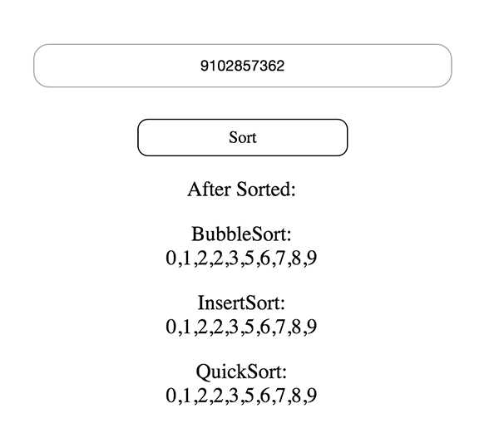Click the sorted numbers under InsertSort
This screenshot has width=499, height=448.
pos(241,327)
